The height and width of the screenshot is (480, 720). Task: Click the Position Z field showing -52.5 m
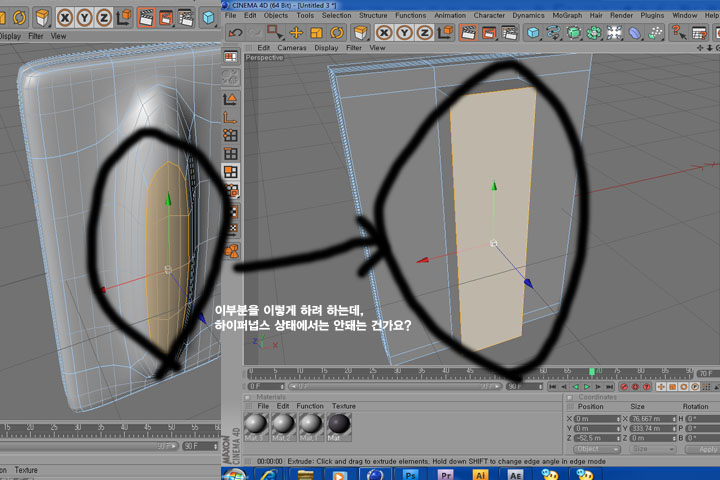(597, 438)
